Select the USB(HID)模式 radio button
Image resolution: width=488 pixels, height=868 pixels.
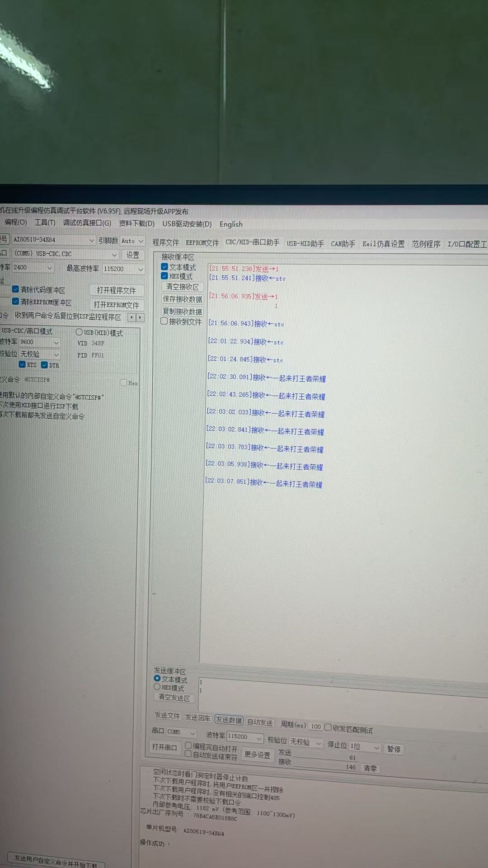click(79, 332)
